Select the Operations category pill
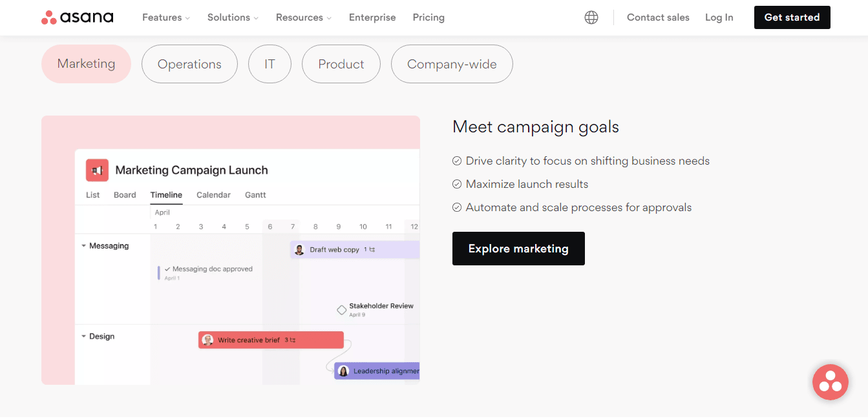The height and width of the screenshot is (419, 868). tap(189, 64)
